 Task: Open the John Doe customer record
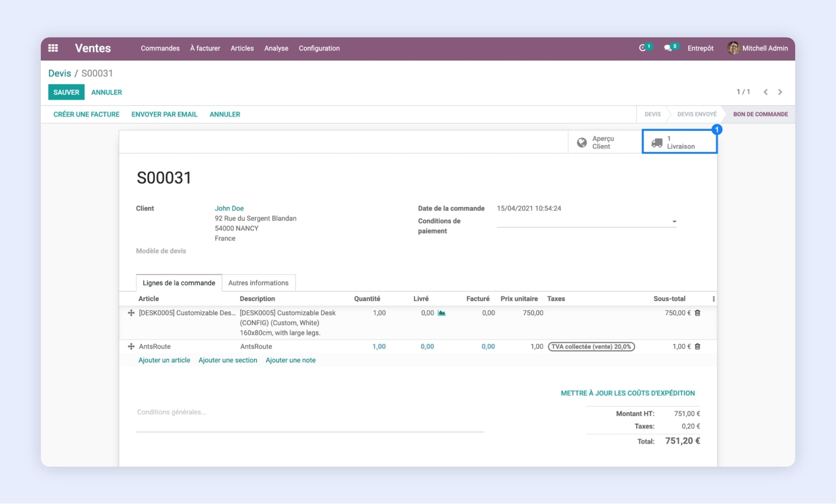click(229, 208)
